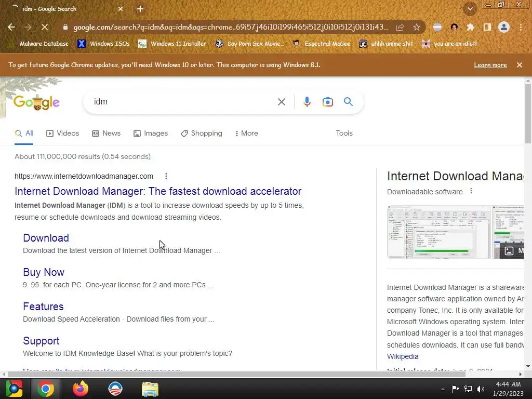This screenshot has width=532, height=399.
Task: Open three-dot menu next to internetdownloadmanager.com
Action: point(166,176)
